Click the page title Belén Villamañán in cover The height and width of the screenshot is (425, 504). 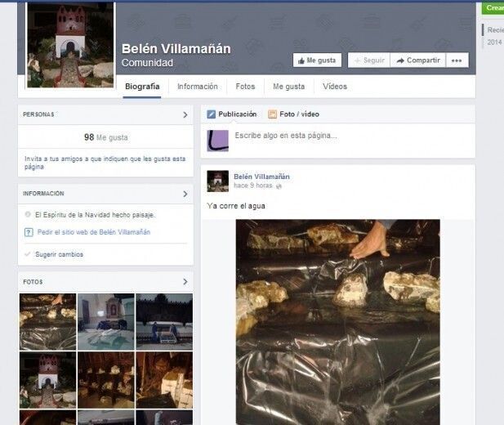(176, 49)
